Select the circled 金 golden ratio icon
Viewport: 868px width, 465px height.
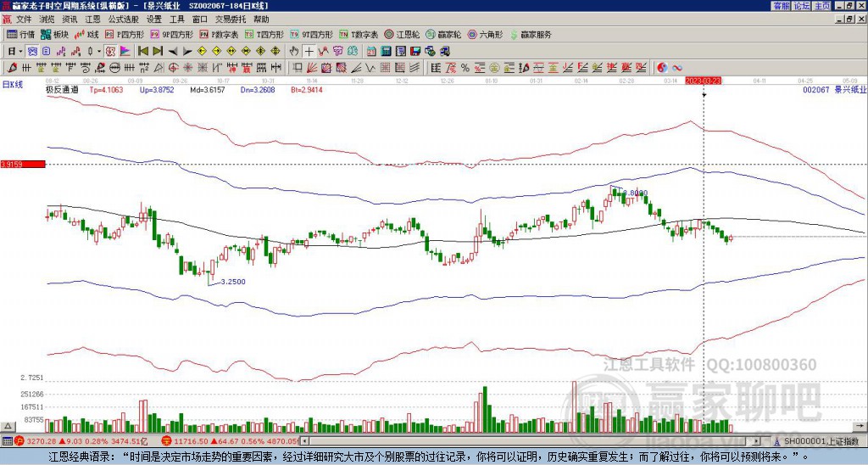pos(494,68)
